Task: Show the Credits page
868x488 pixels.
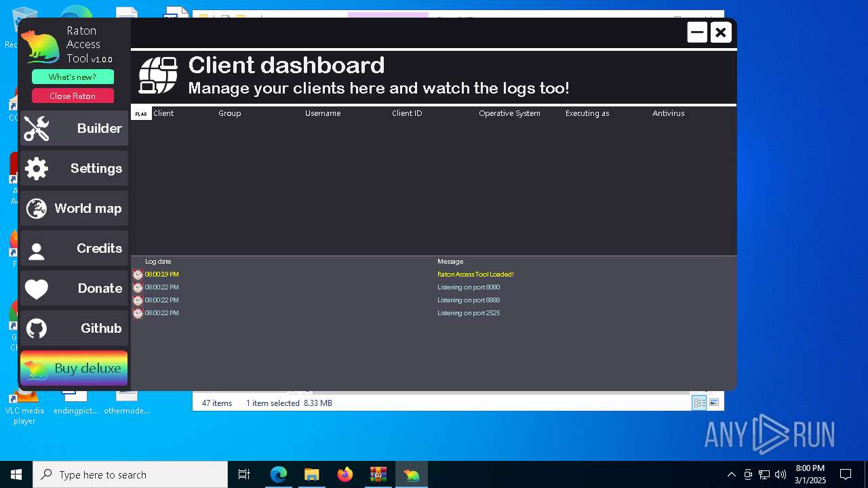Action: click(x=74, y=248)
